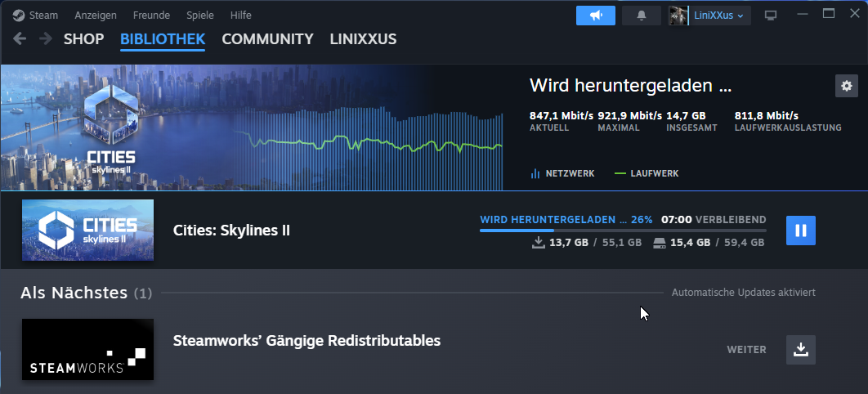Click the download arrow icon beside 13,7 GB

point(538,243)
